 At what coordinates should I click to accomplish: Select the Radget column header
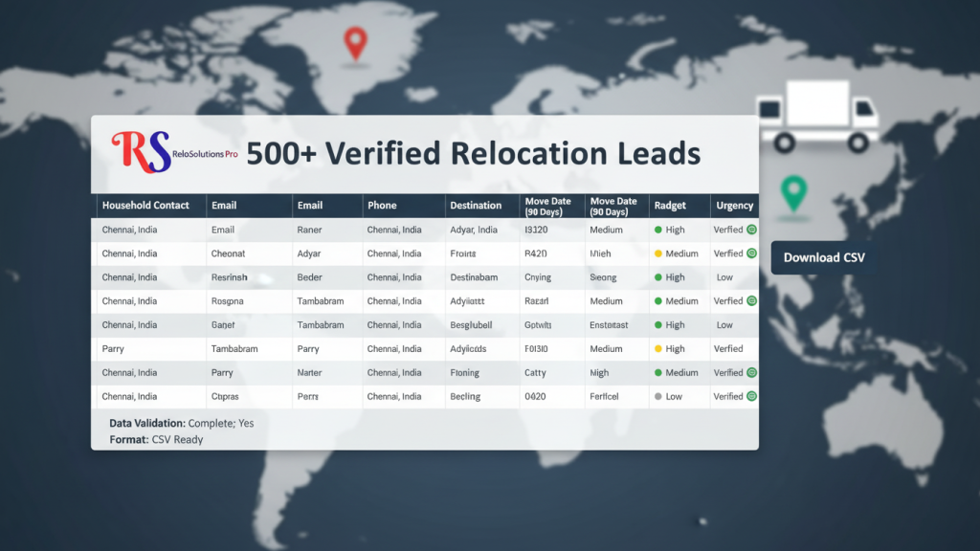669,206
